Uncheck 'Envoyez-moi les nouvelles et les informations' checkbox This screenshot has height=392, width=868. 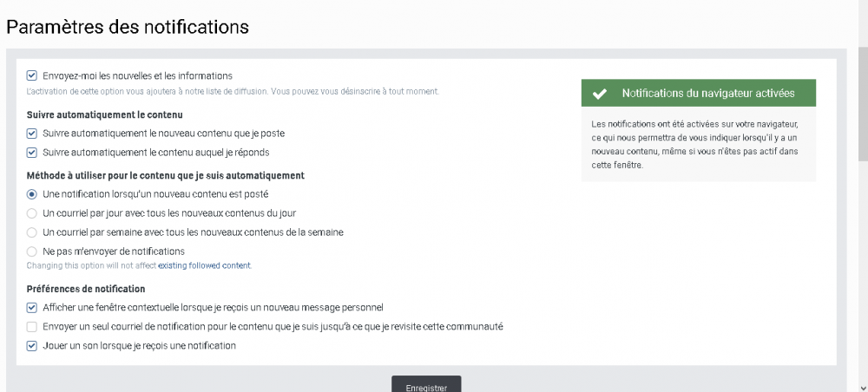click(x=32, y=75)
